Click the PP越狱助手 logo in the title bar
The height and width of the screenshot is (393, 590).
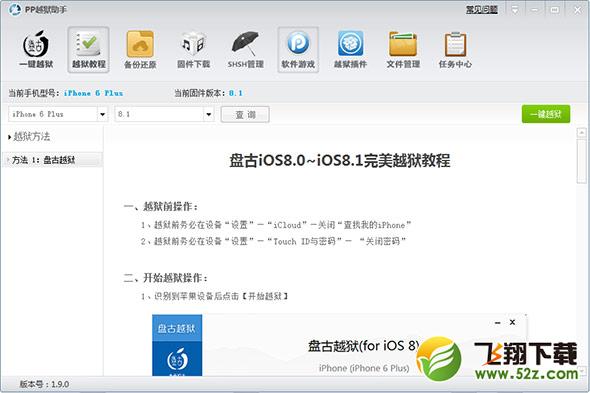(15, 9)
